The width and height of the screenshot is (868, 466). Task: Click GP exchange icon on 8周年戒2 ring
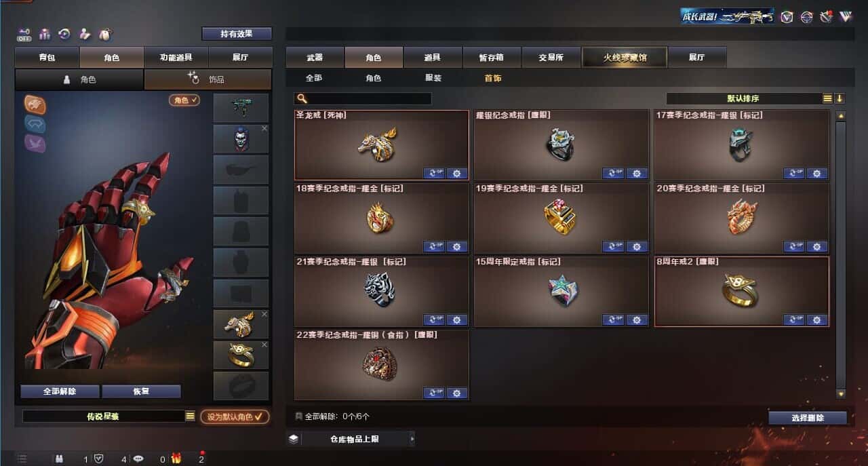pos(794,319)
